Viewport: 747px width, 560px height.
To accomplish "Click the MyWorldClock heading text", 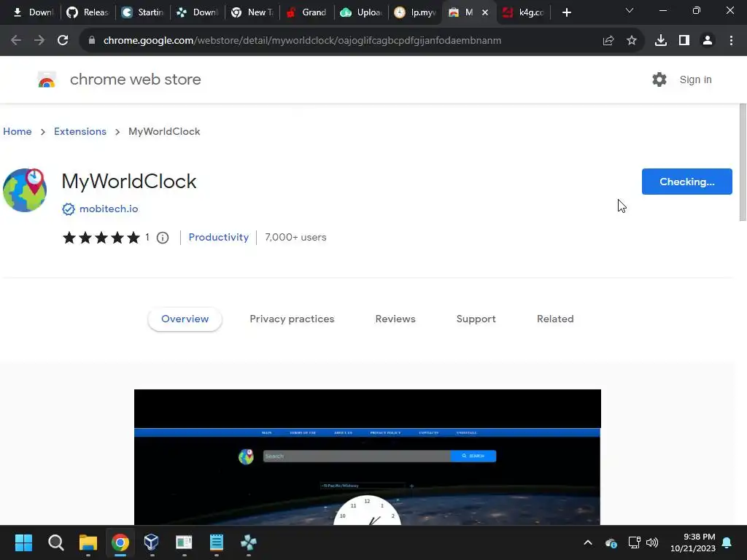I will point(129,182).
